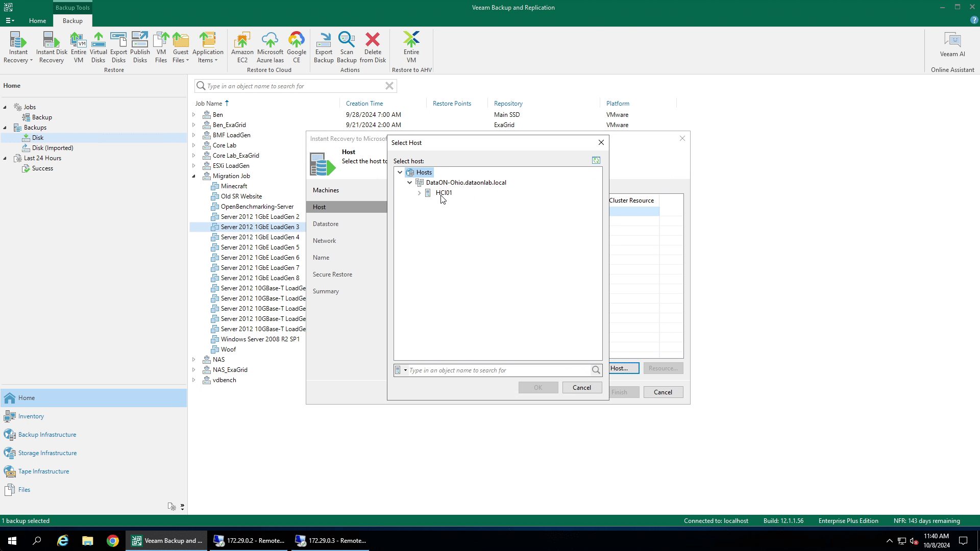This screenshot has width=980, height=551.
Task: Open the help question mark icon
Action: click(974, 20)
